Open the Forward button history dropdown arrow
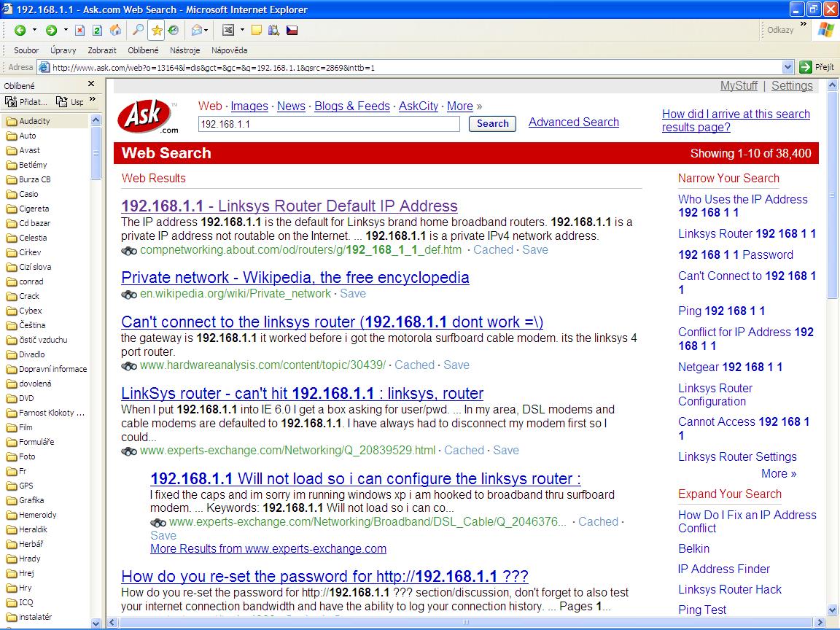The height and width of the screenshot is (630, 840). tap(66, 30)
